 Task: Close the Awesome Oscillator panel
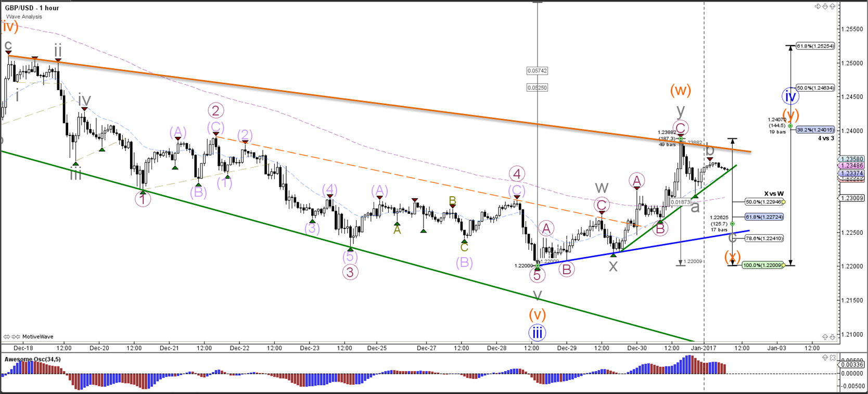[833, 358]
